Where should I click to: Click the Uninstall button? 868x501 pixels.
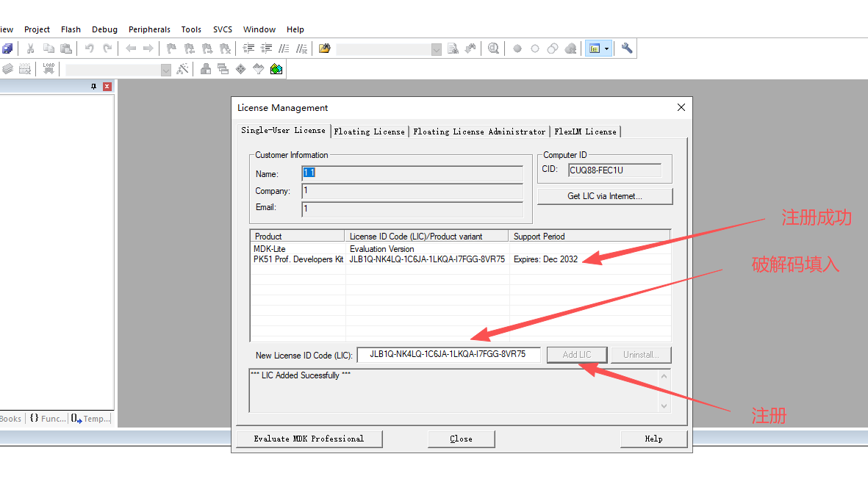641,355
